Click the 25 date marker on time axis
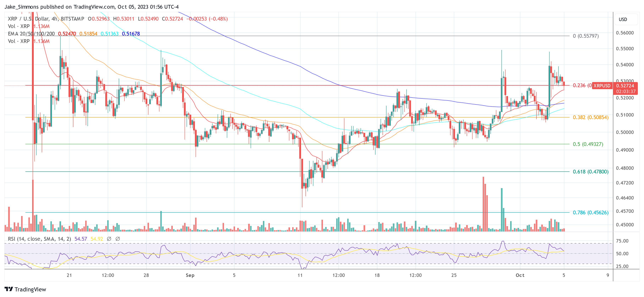The width and height of the screenshot is (644, 297). 454,275
